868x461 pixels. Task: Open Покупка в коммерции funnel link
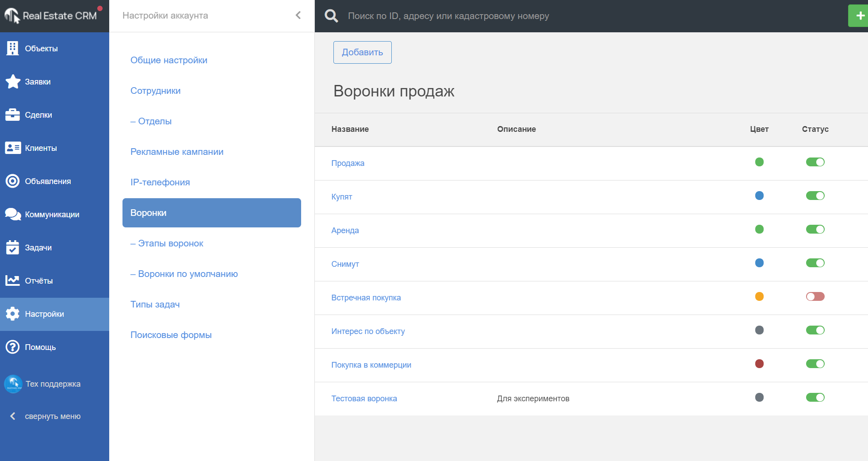371,365
